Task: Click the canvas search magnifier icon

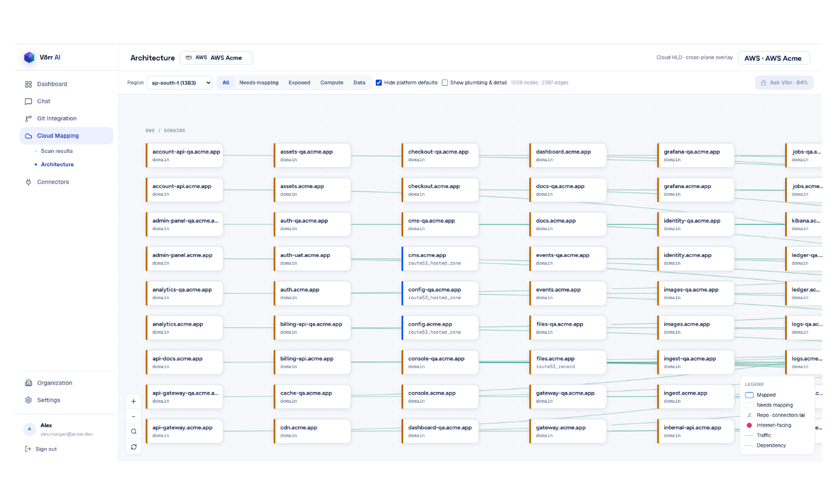Action: tap(134, 432)
